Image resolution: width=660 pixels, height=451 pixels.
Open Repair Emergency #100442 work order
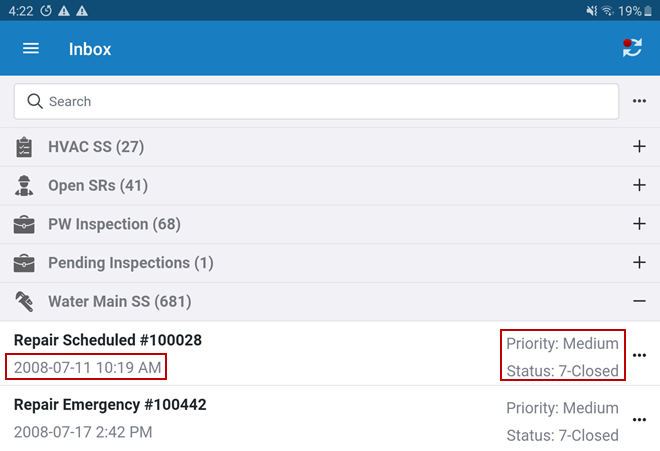pos(110,405)
